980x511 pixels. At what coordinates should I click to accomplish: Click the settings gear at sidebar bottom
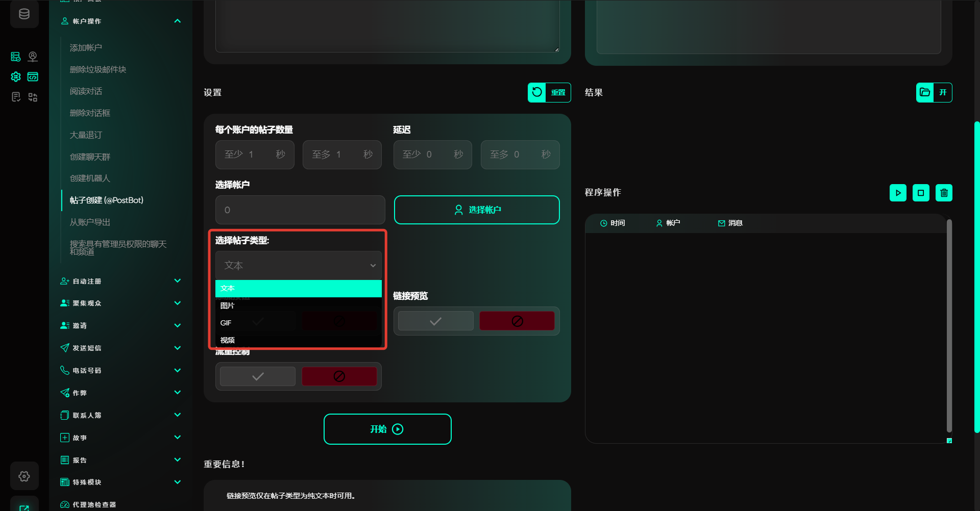(x=24, y=476)
